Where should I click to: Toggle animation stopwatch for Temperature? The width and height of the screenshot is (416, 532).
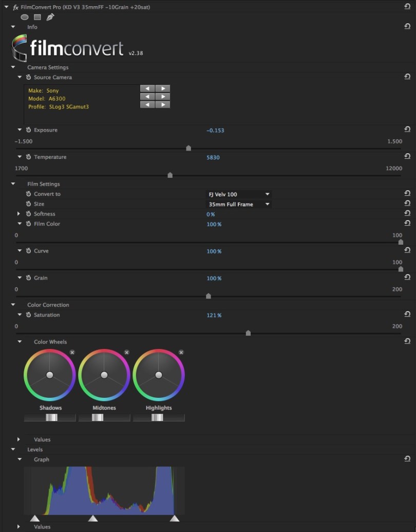coord(28,157)
